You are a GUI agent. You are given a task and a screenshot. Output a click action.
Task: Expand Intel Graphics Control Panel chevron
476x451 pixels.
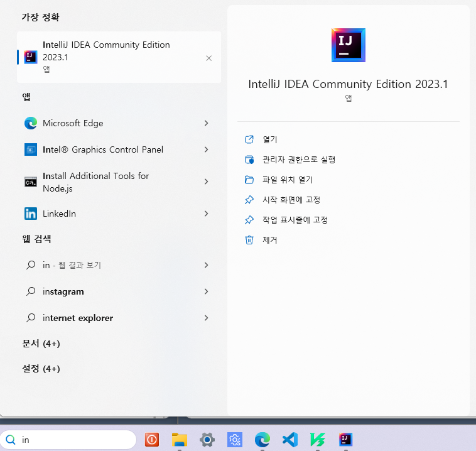click(206, 149)
